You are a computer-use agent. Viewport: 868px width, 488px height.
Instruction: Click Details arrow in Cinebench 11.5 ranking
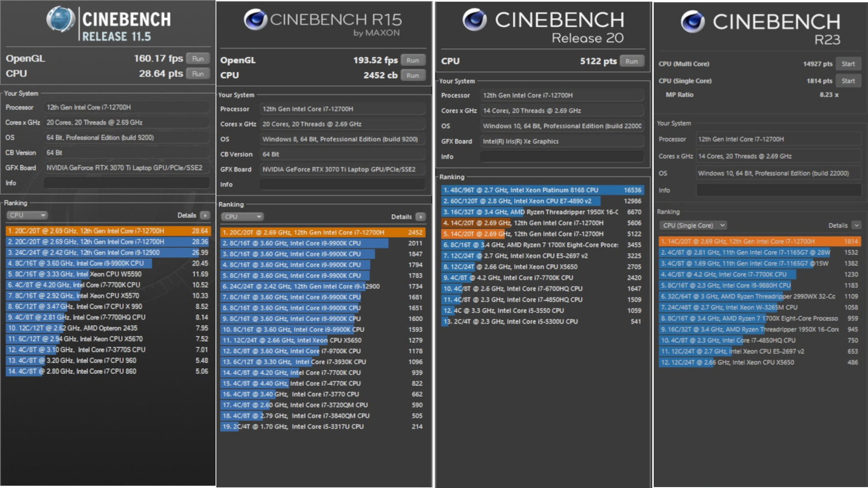click(205, 216)
